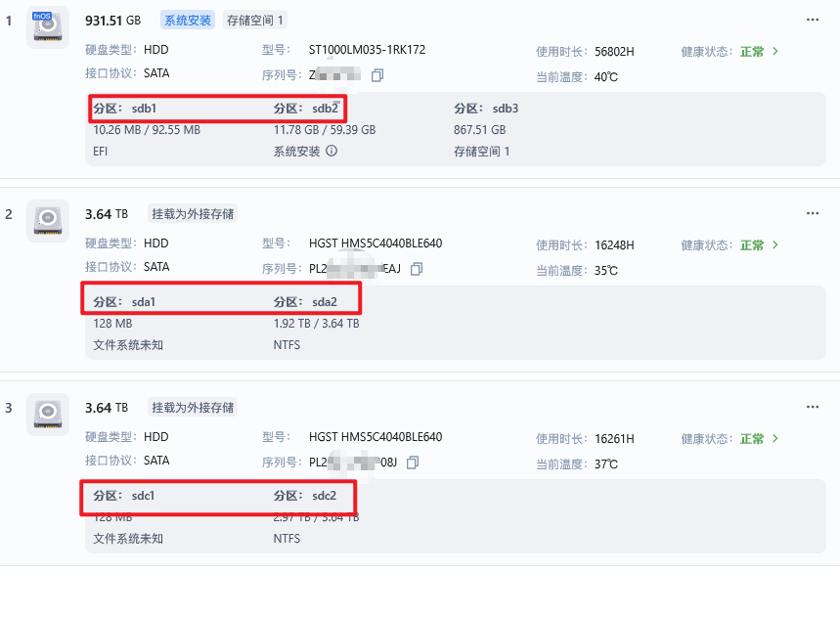
Task: Click the 存储空间 1 tag
Action: pyautogui.click(x=255, y=21)
